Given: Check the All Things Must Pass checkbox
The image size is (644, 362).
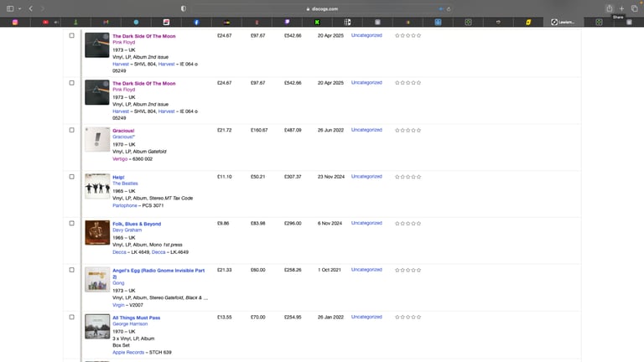Looking at the screenshot, I should click(x=72, y=318).
